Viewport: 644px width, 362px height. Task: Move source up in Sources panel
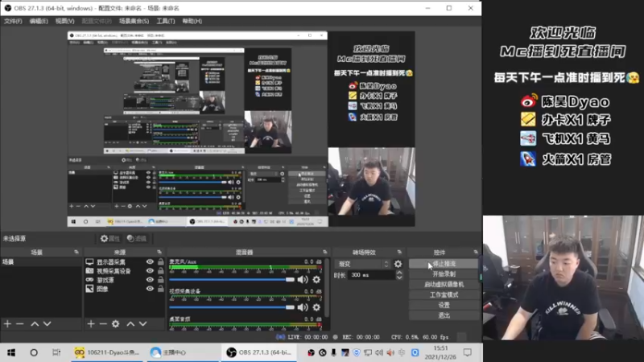pos(130,324)
